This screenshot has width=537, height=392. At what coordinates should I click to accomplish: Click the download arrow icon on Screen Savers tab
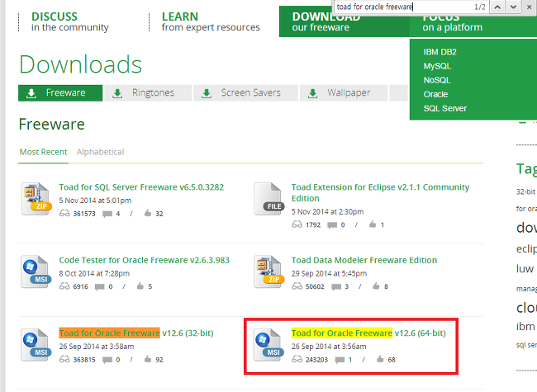(207, 93)
